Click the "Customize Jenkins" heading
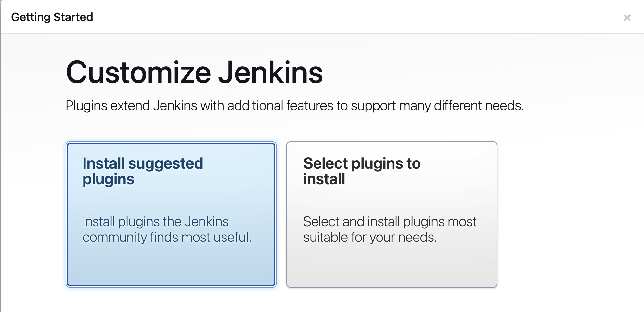Viewport: 644px width, 312px height. pos(194,72)
